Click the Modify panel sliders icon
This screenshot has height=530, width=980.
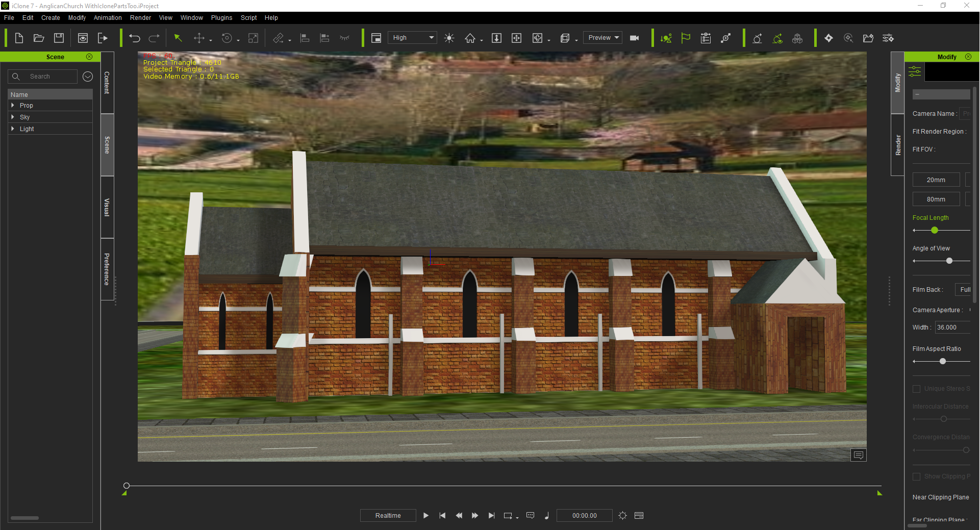pyautogui.click(x=915, y=71)
